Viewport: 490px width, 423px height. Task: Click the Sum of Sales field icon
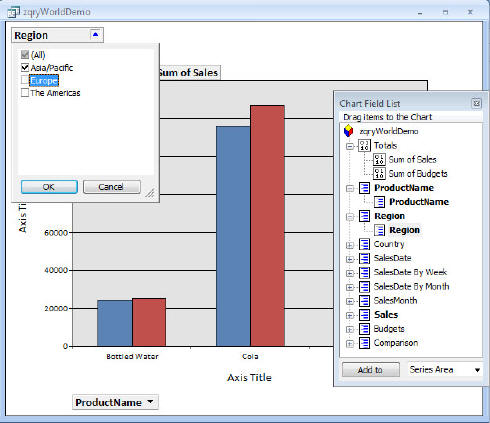379,160
